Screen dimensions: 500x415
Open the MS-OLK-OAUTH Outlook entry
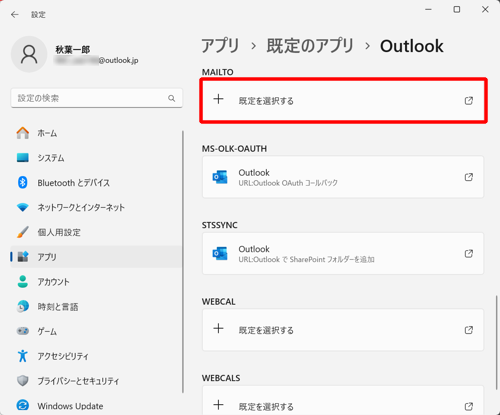click(x=343, y=177)
